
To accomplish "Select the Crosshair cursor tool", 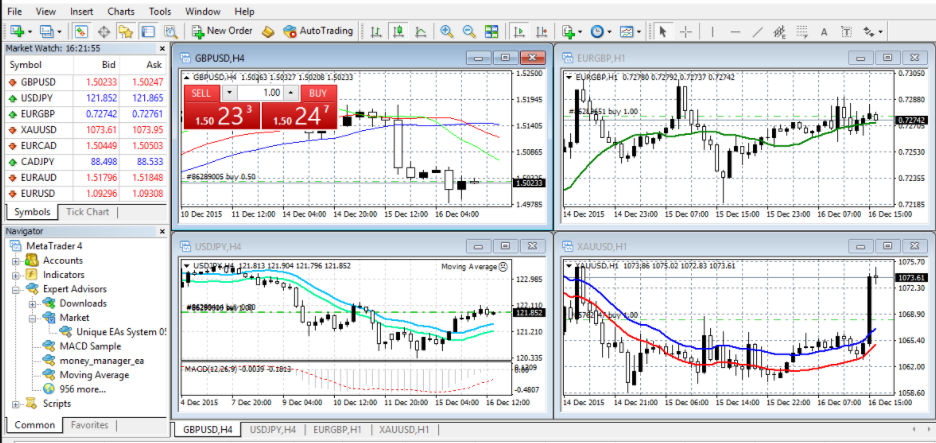I will click(x=686, y=32).
